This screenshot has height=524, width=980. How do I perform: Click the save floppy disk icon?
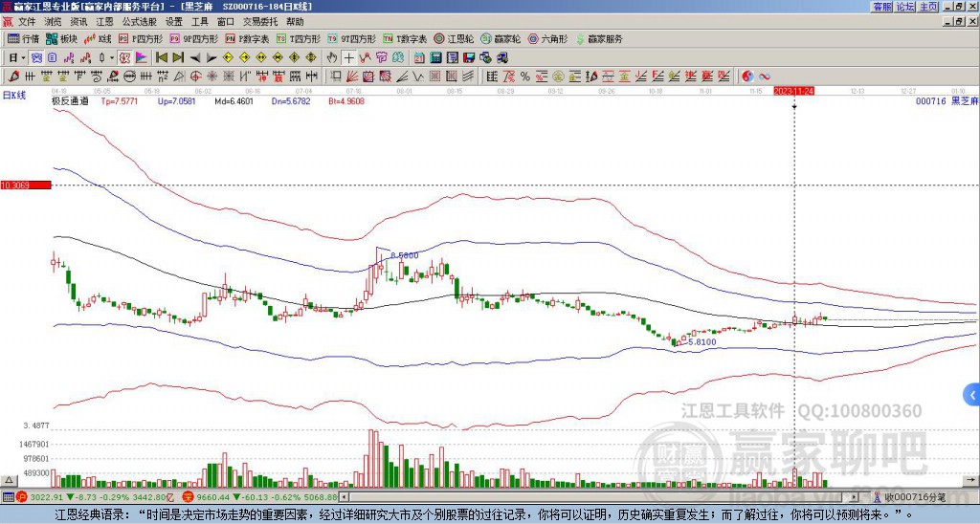coord(469,57)
